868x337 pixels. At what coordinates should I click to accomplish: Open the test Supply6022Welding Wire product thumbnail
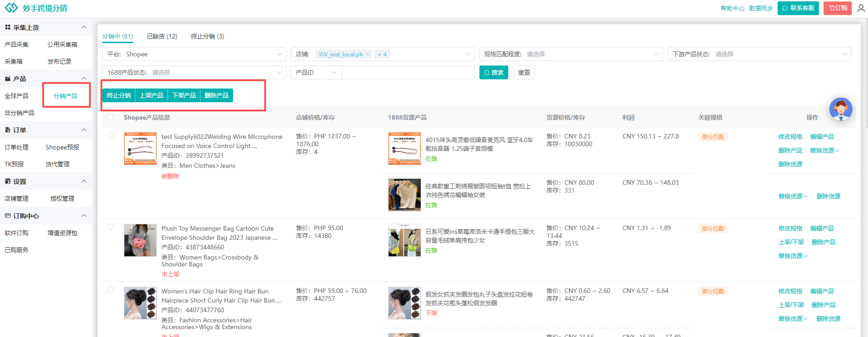[140, 149]
